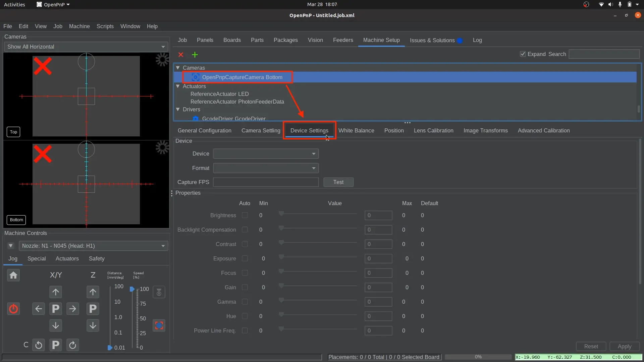Click the green add plus icon
Viewport: 644px width, 362px height.
(x=195, y=55)
